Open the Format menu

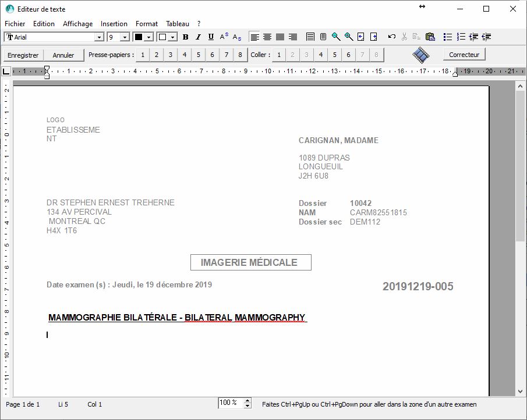pos(147,24)
